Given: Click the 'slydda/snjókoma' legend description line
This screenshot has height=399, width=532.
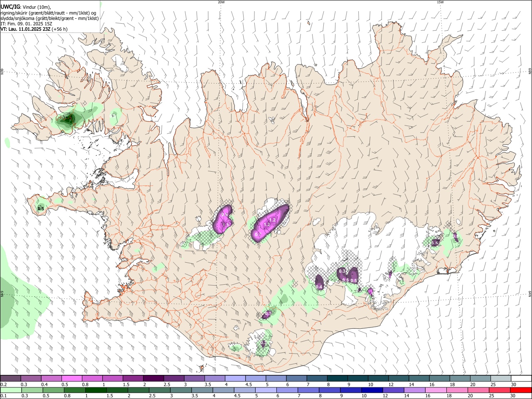Looking at the screenshot, I should [x=49, y=18].
